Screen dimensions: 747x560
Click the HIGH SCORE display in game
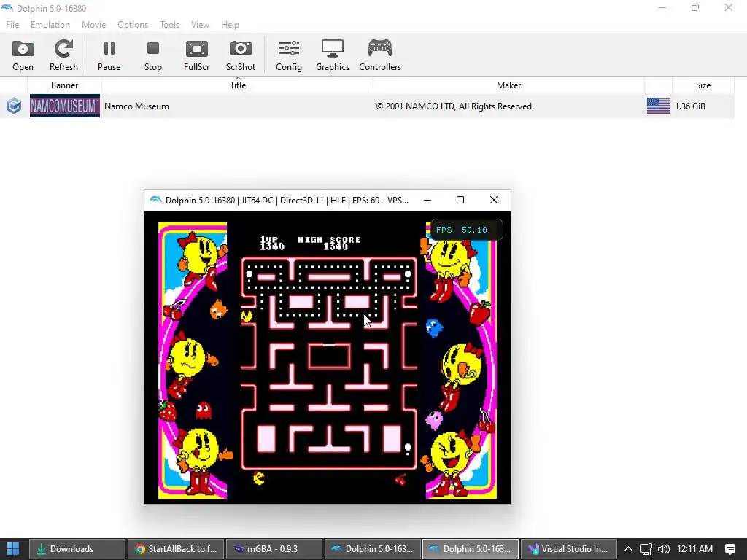329,243
